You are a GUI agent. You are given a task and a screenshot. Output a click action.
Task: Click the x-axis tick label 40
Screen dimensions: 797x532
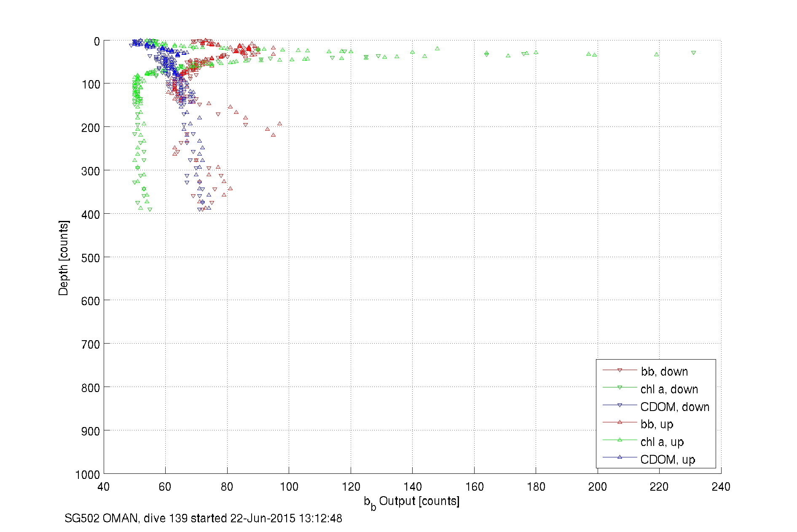click(x=104, y=487)
